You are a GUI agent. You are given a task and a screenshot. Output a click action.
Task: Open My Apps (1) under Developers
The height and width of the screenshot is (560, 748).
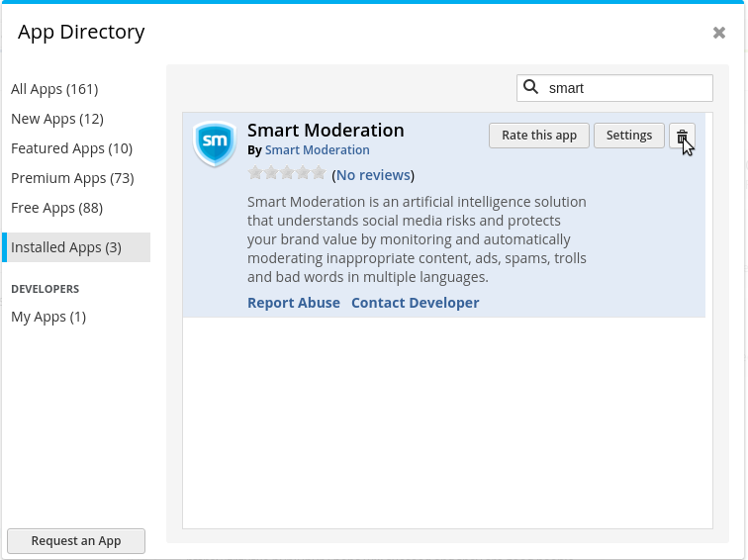48,317
